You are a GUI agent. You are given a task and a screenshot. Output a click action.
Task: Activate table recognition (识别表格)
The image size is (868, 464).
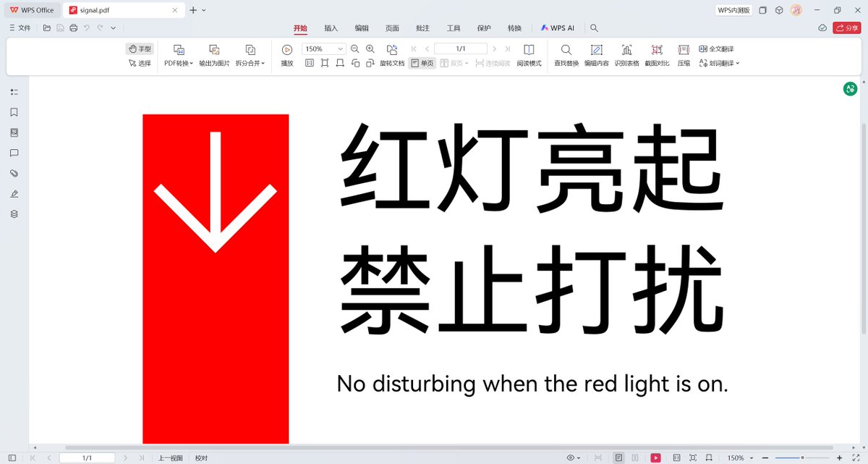tap(626, 54)
